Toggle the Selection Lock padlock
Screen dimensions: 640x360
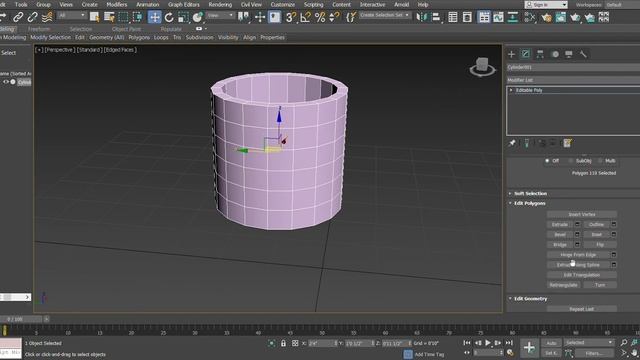pos(283,343)
